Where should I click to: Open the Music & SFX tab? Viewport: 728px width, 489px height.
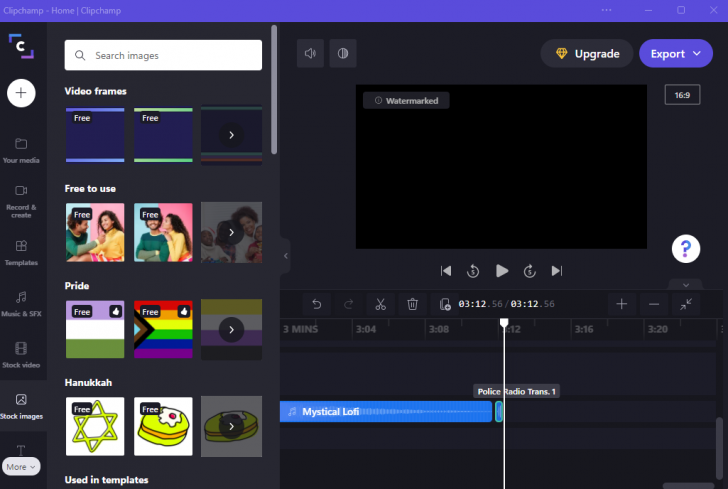pyautogui.click(x=21, y=302)
